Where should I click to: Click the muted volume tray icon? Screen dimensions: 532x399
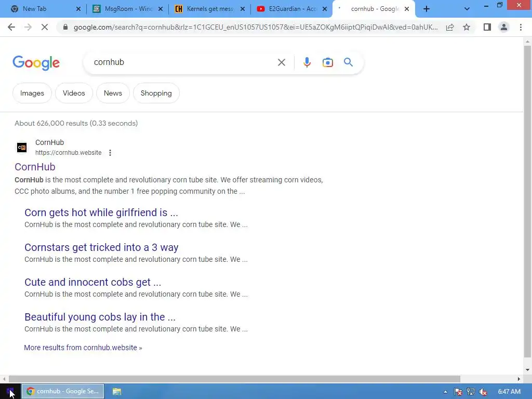coord(483,392)
